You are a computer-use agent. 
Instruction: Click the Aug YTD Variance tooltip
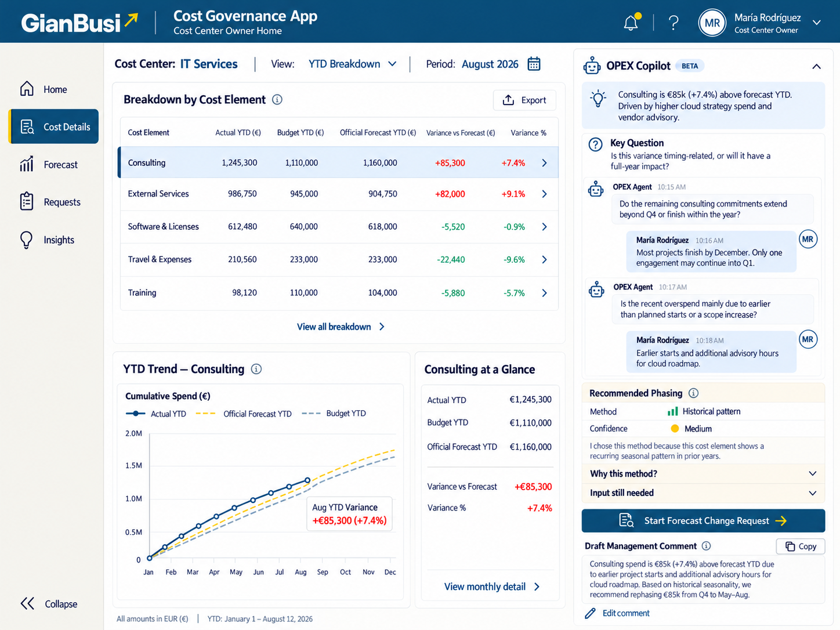pos(350,514)
